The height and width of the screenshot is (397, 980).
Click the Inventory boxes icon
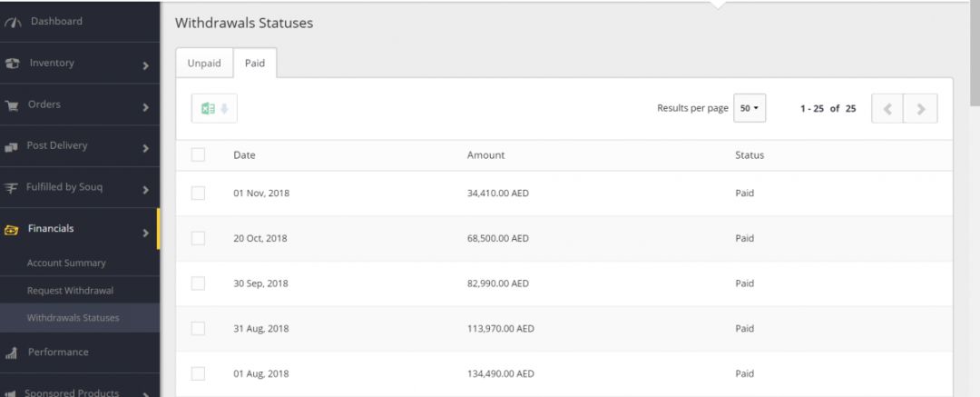[13, 64]
